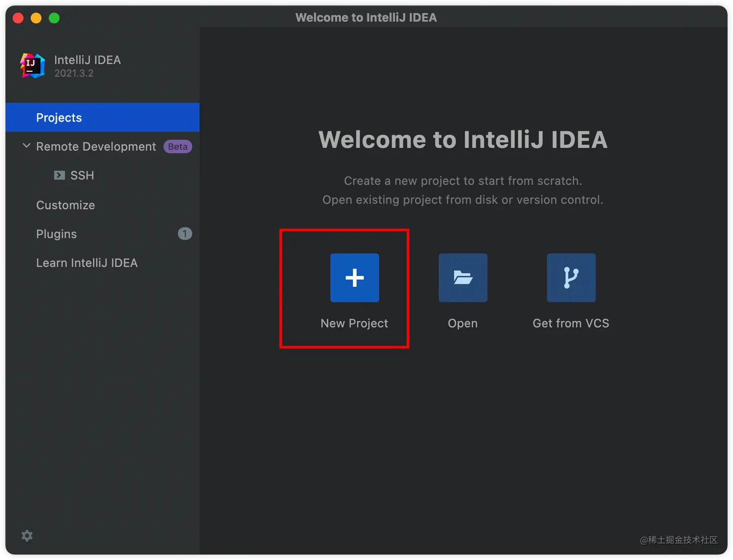This screenshot has width=733, height=560.
Task: Click the Get from VCS label
Action: pos(571,323)
